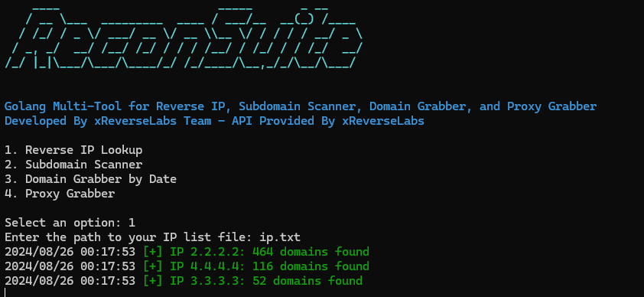Click the timestamp on the 3.3.3.3 result line

tap(70, 281)
